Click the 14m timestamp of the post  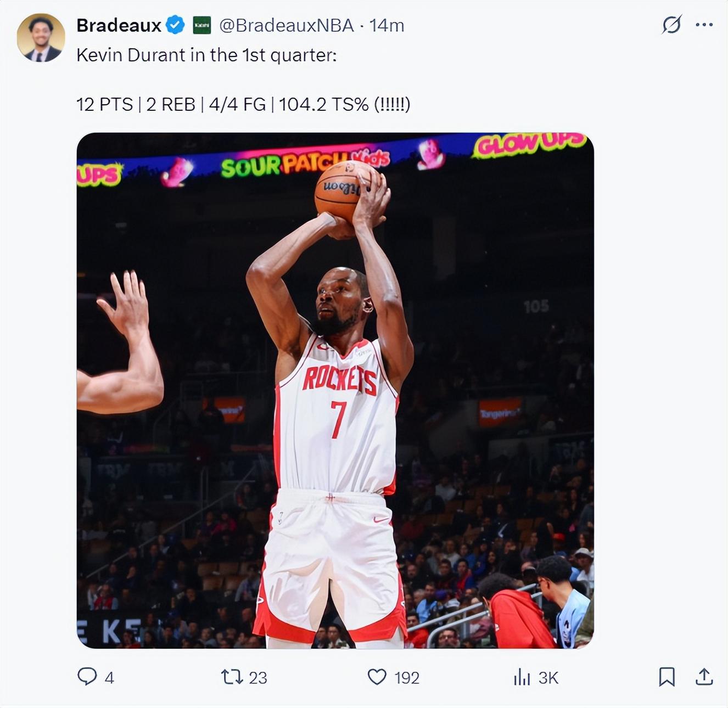coord(387,25)
